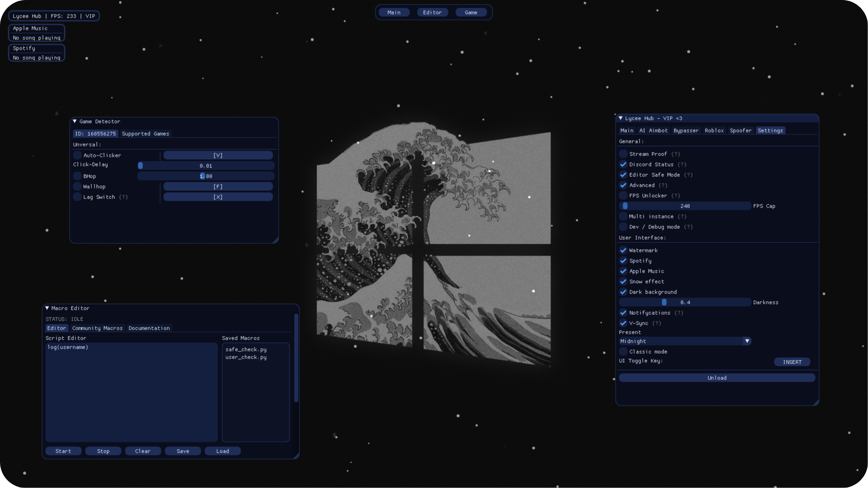868x488 pixels.
Task: Open the Main tab in top bar
Action: pyautogui.click(x=394, y=12)
